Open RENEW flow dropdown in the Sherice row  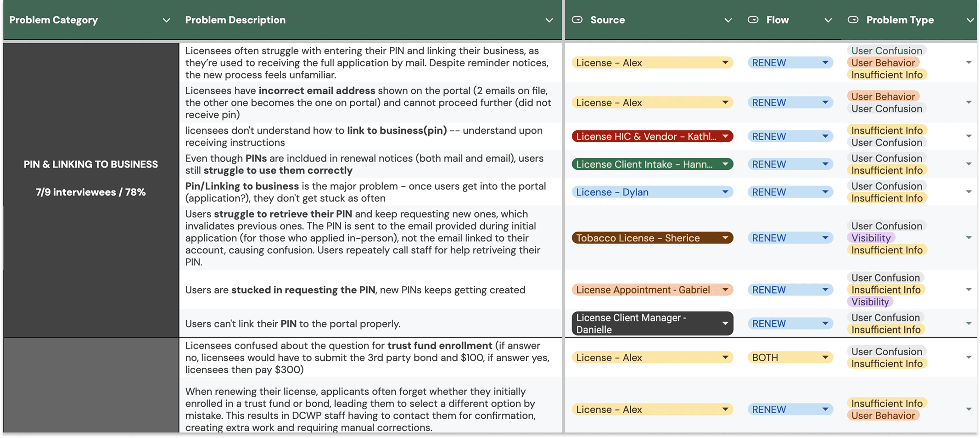[x=790, y=238]
